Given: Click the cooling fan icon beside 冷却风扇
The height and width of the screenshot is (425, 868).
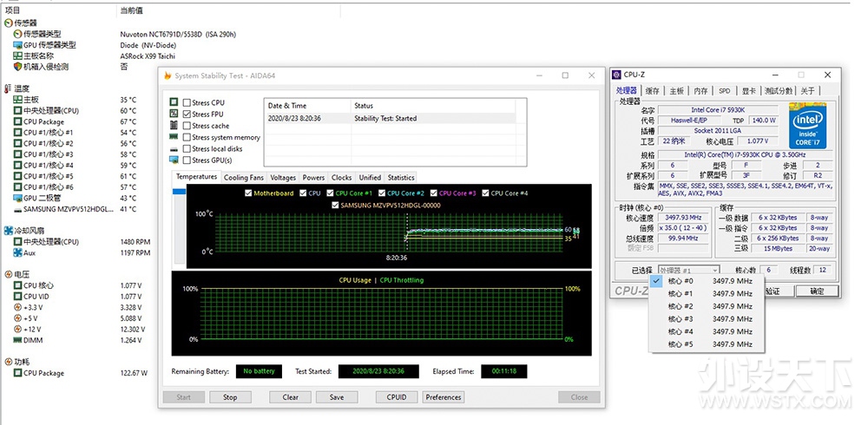Looking at the screenshot, I should pos(9,231).
